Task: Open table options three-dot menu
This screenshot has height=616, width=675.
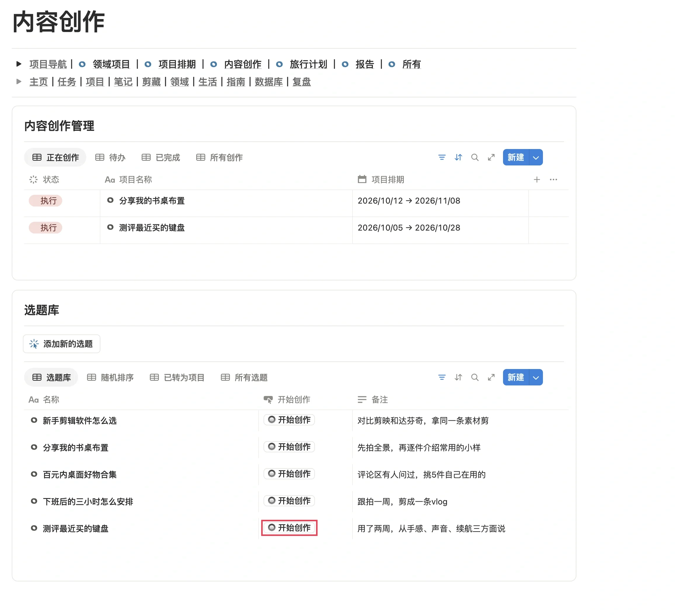Action: click(x=553, y=180)
